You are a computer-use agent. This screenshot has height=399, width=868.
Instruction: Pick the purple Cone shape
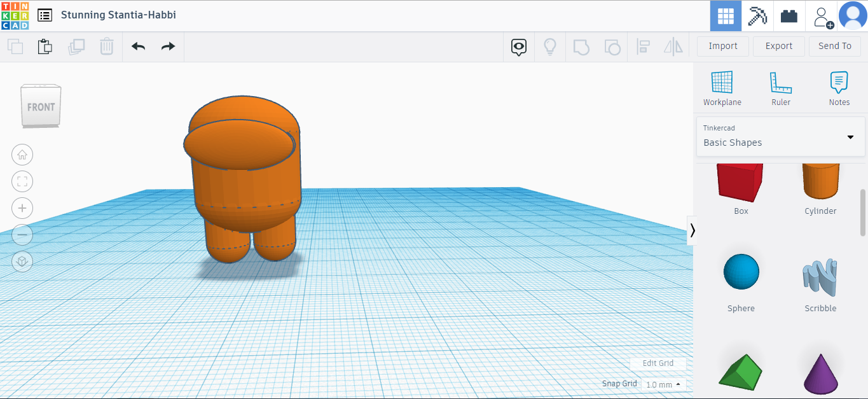pos(821,373)
